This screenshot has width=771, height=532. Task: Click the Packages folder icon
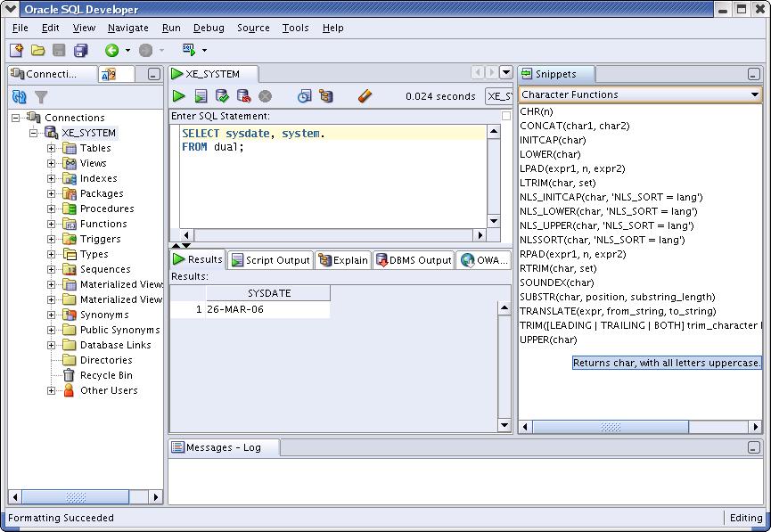coord(70,193)
